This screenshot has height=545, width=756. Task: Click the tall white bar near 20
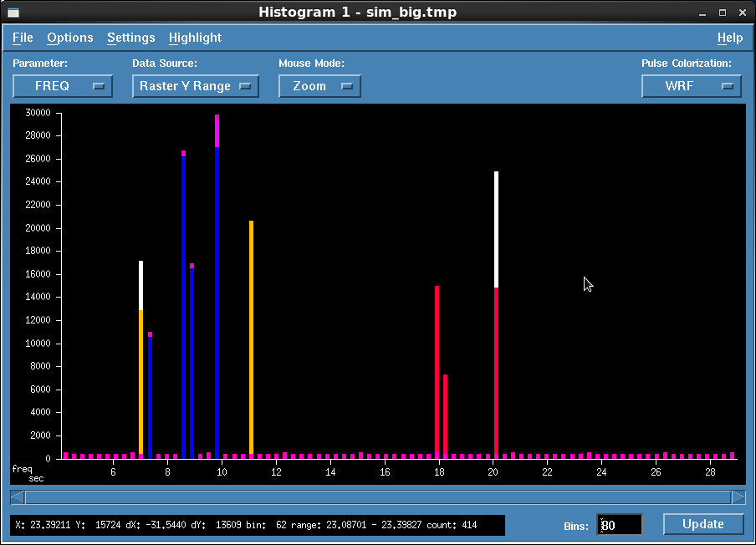click(496, 228)
